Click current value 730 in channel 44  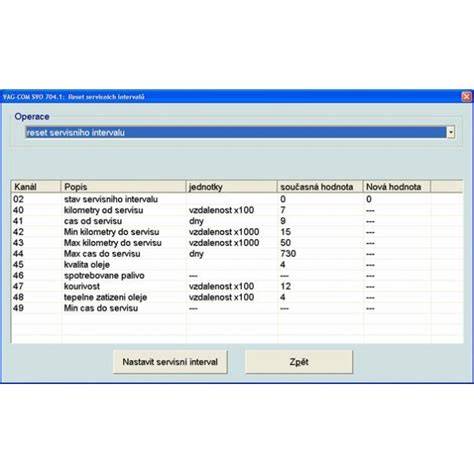click(x=288, y=254)
